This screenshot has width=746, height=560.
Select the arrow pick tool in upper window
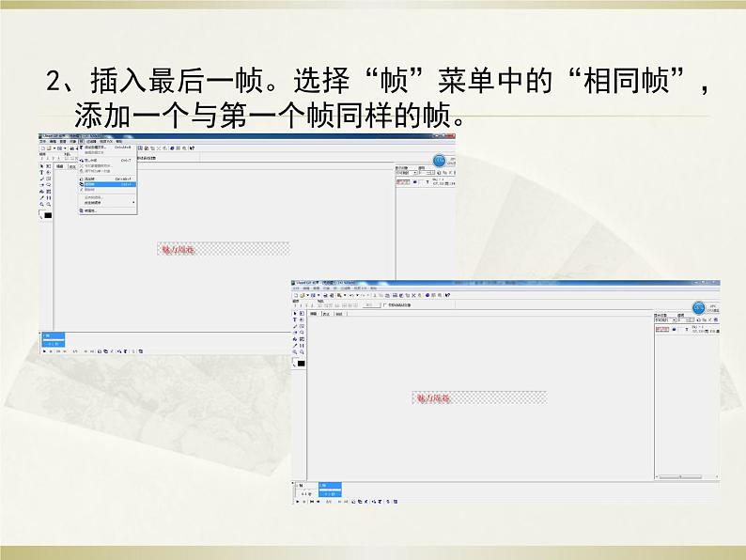[x=42, y=166]
